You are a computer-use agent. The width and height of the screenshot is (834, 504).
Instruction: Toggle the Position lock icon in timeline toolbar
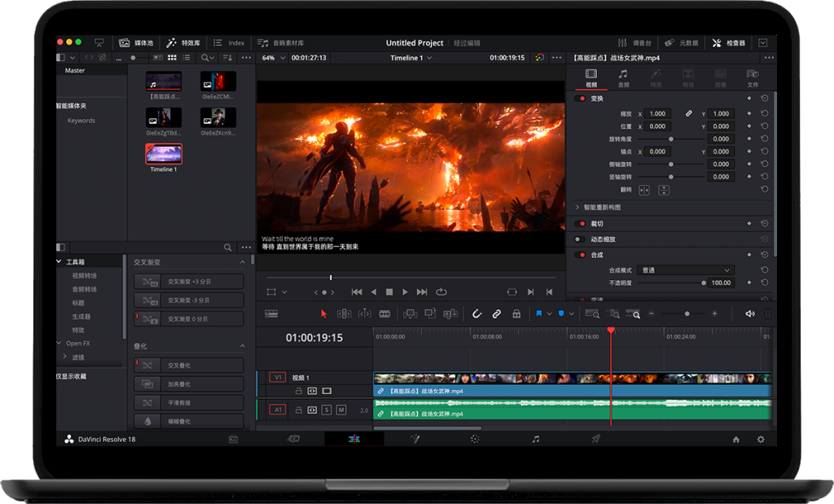tap(516, 313)
